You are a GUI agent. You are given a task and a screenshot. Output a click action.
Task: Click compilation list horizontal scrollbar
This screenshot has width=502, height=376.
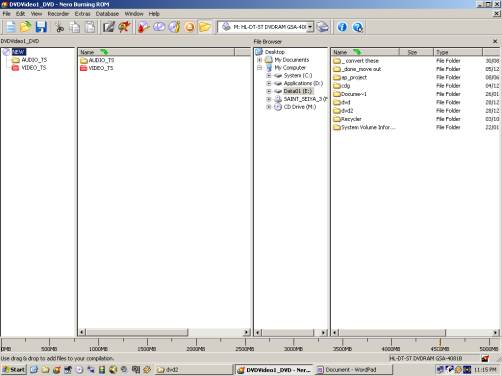pyautogui.click(x=137, y=332)
